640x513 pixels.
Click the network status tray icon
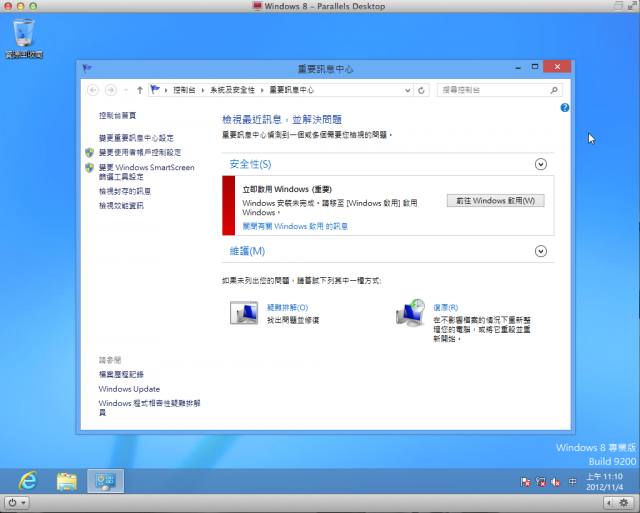(541, 482)
